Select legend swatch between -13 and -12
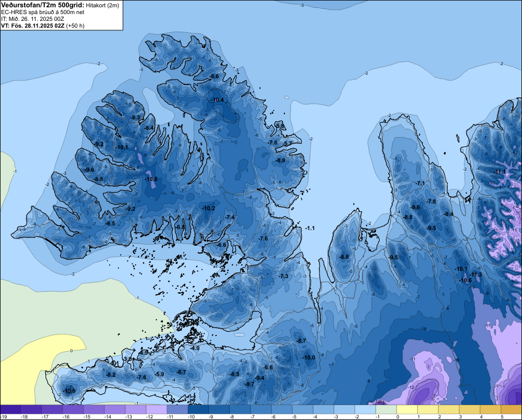 point(136,410)
